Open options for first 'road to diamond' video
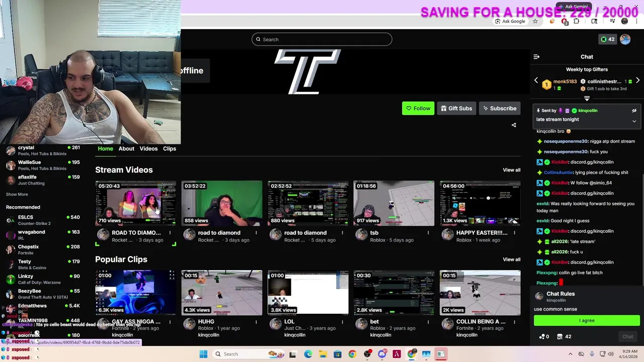644x362 pixels. click(256, 233)
